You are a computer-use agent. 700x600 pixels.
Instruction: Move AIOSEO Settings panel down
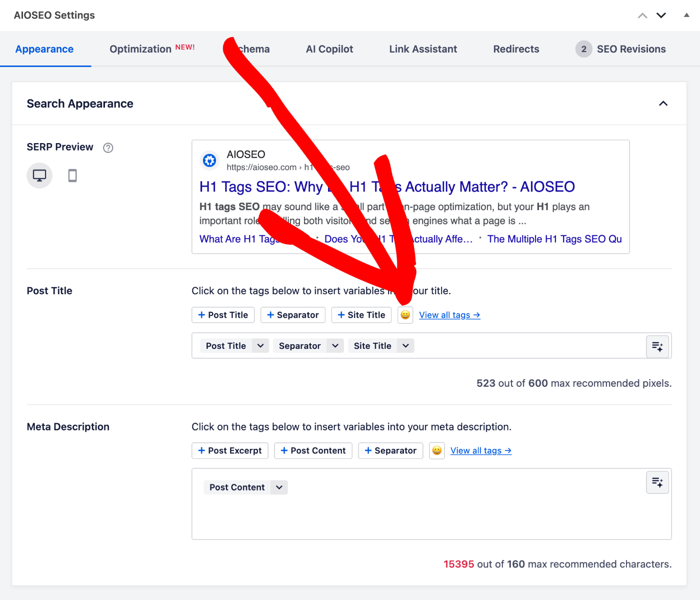click(661, 16)
